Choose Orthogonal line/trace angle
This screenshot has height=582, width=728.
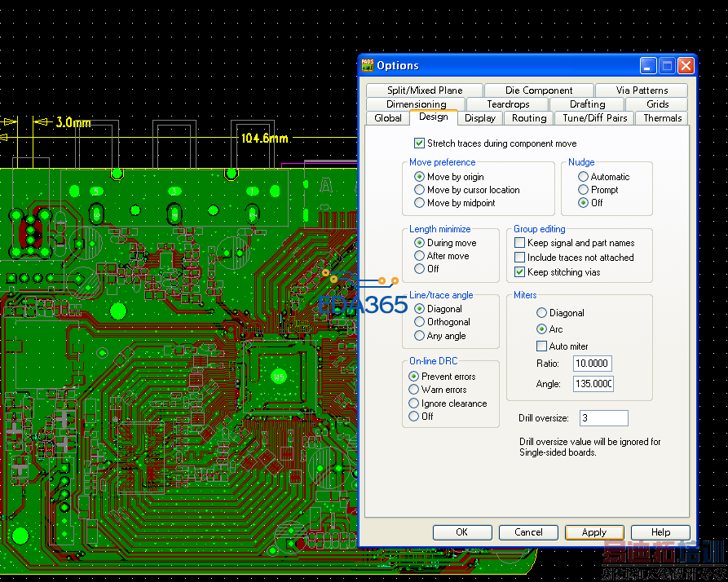(x=420, y=322)
